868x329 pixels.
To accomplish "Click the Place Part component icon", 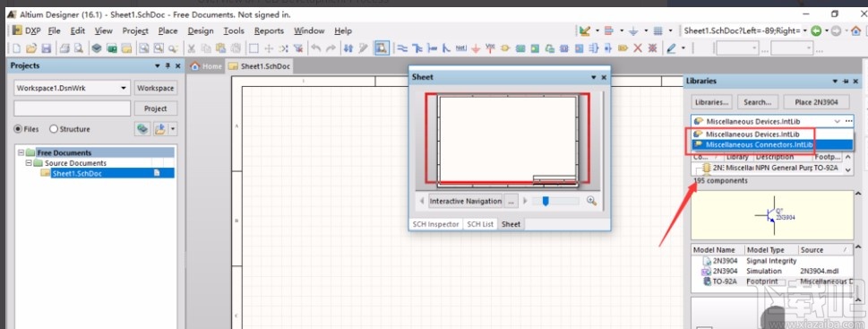I will pyautogui.click(x=505, y=48).
